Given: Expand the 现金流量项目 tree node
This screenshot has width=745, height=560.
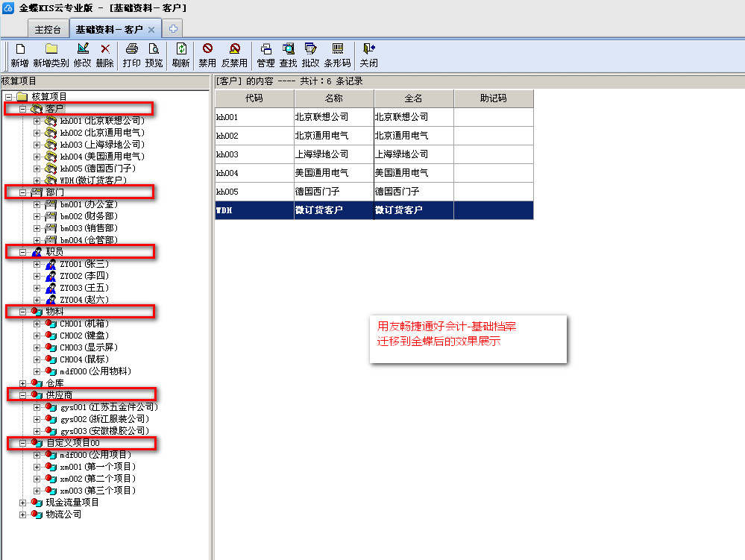Looking at the screenshot, I should tap(23, 503).
